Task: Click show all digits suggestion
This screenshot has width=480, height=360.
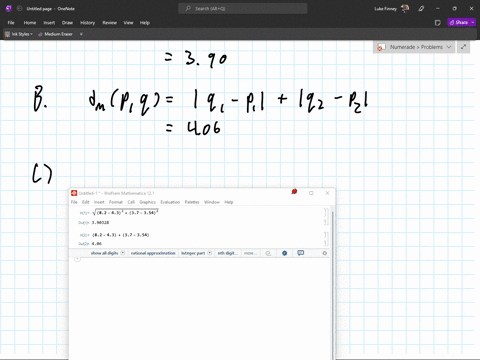Action: click(x=104, y=253)
